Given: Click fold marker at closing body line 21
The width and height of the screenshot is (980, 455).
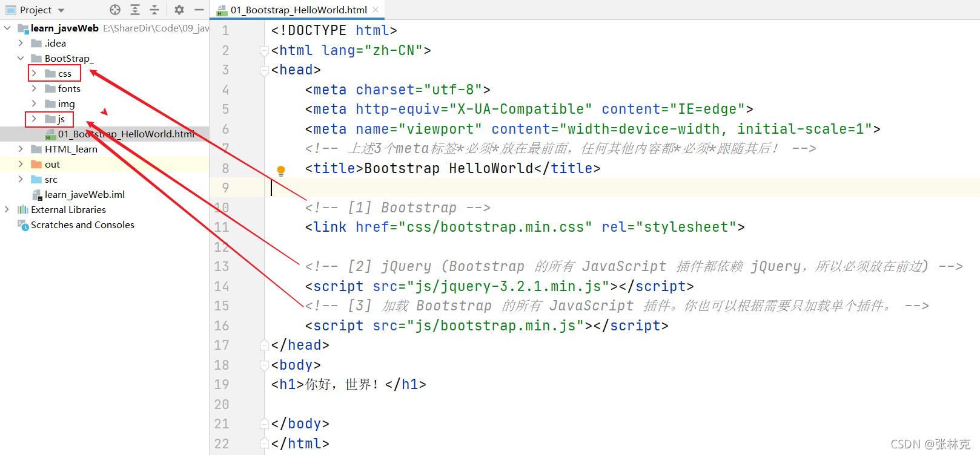Looking at the screenshot, I should pyautogui.click(x=264, y=424).
